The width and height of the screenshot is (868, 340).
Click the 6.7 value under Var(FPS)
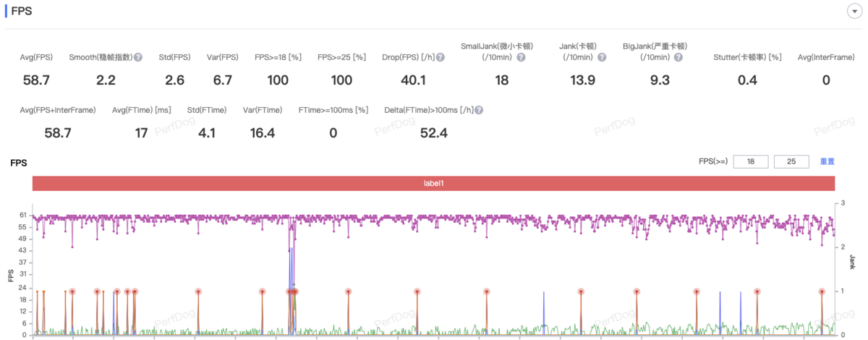[x=222, y=80]
